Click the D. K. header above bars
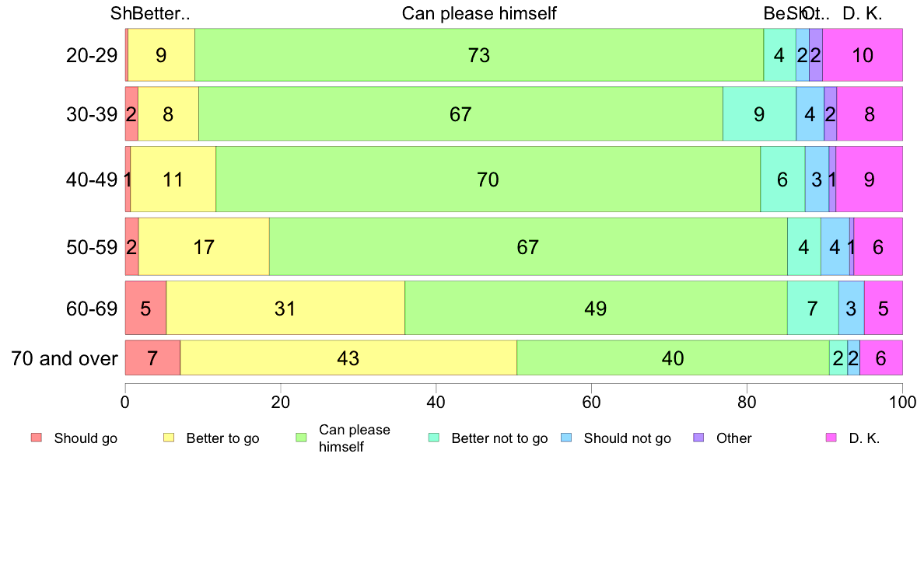 (863, 13)
